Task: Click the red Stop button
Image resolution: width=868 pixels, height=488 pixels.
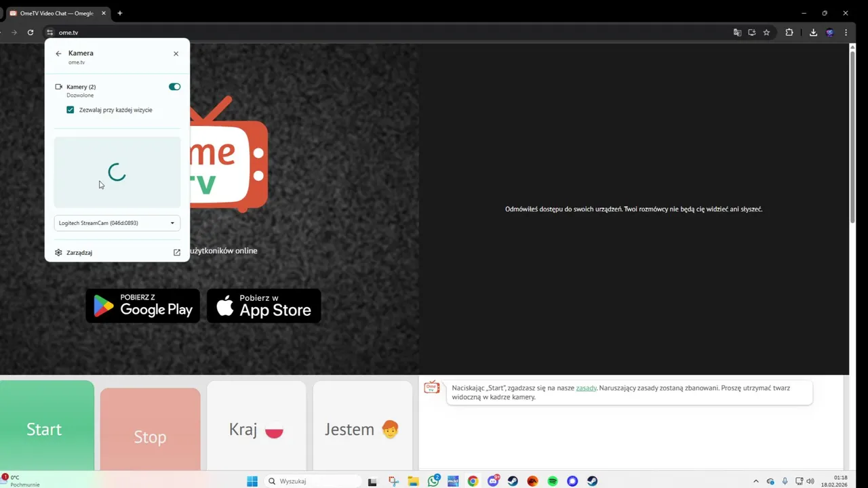Action: (150, 430)
